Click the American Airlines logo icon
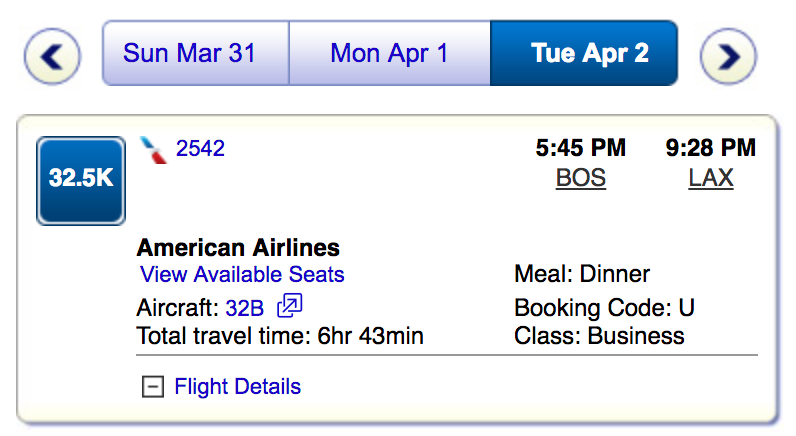Image resolution: width=796 pixels, height=436 pixels. pos(154,150)
